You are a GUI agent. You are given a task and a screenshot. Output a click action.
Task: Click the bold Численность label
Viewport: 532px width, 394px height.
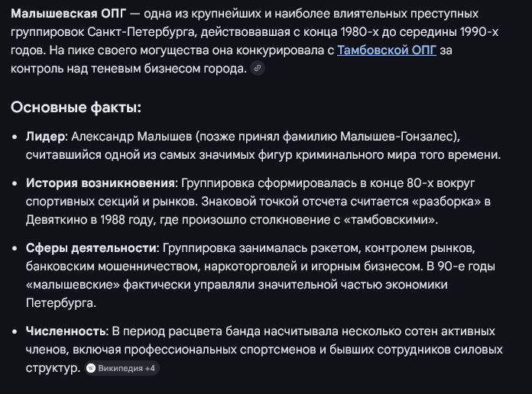[66, 331]
